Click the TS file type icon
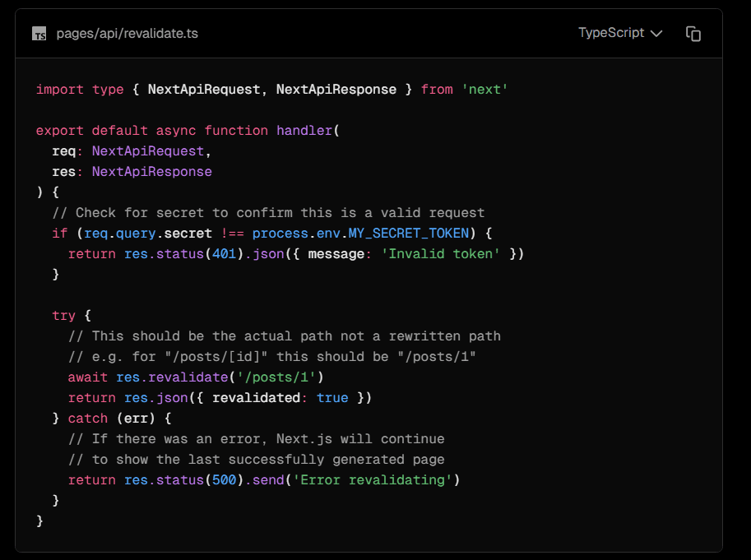 39,35
